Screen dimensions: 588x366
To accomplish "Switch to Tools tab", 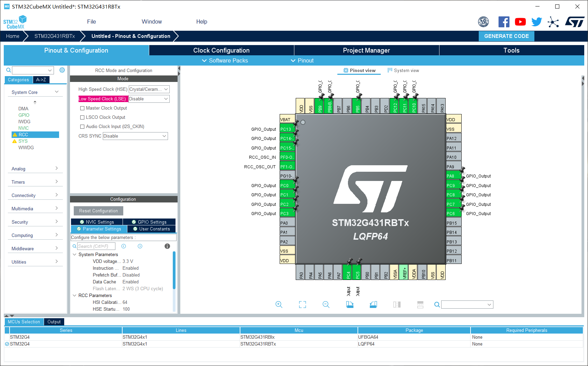I will (x=512, y=50).
